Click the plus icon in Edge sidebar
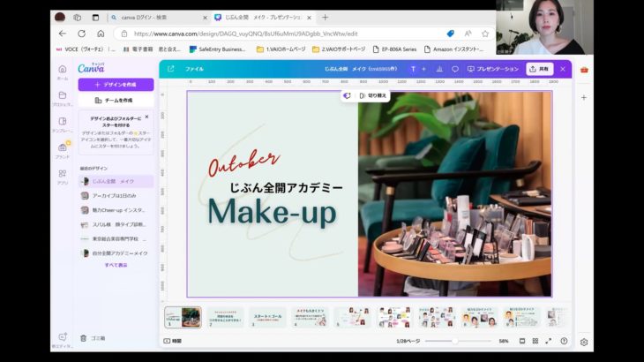Viewport: 644px width, 362px height. coord(584,98)
